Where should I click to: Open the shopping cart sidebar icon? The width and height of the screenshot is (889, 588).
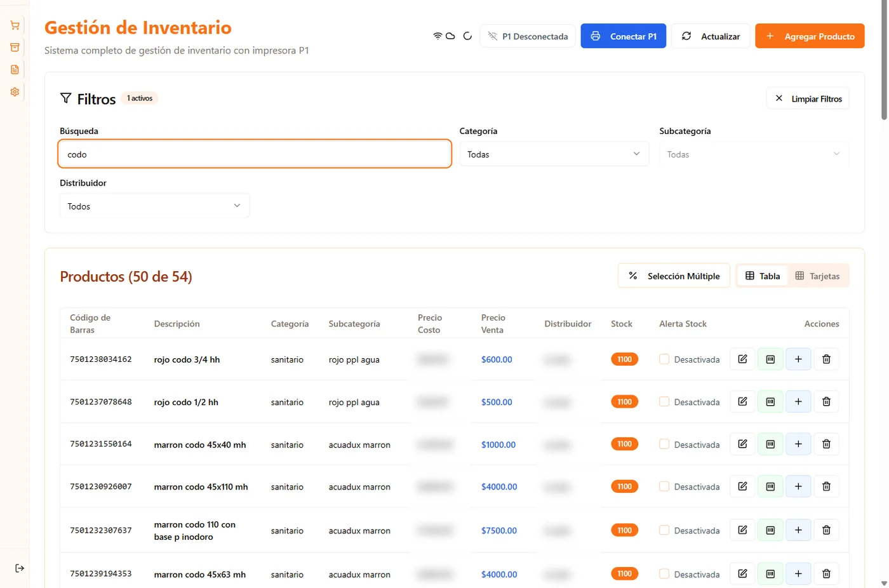click(x=15, y=25)
